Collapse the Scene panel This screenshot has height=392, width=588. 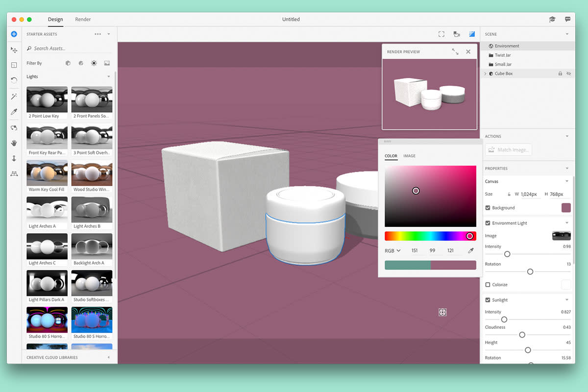click(x=567, y=34)
